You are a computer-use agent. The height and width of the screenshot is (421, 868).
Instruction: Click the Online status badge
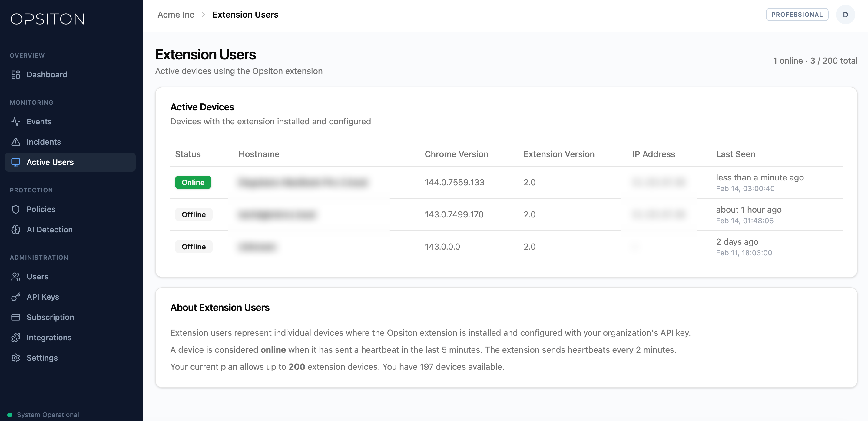click(193, 182)
